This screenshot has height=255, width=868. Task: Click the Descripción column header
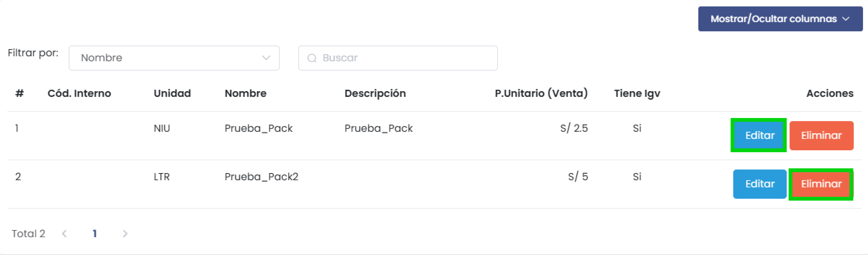[x=375, y=93]
